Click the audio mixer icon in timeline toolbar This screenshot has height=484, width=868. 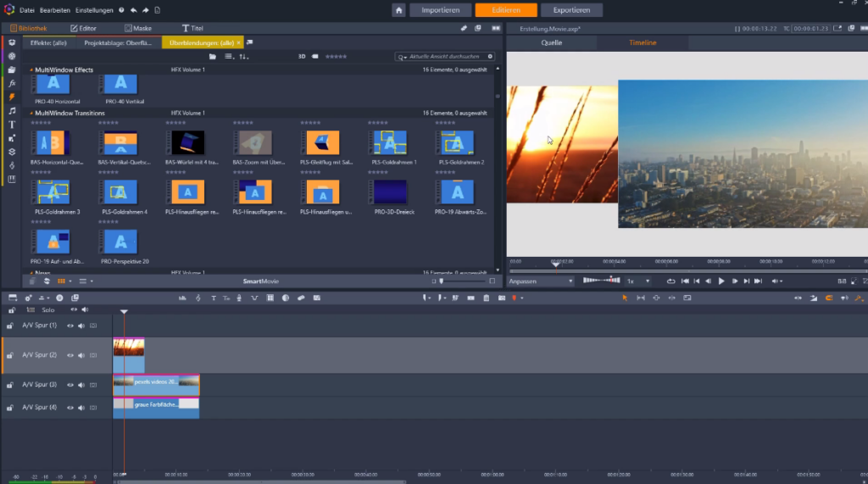[x=182, y=298]
